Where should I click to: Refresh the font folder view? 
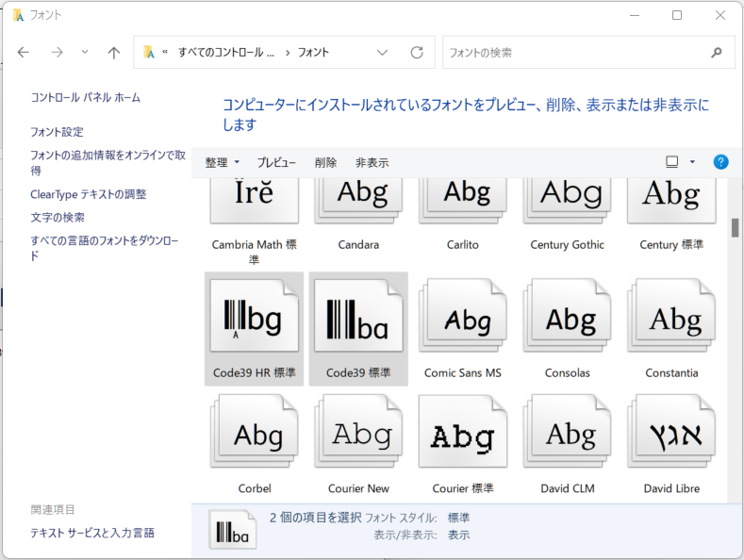tap(417, 53)
